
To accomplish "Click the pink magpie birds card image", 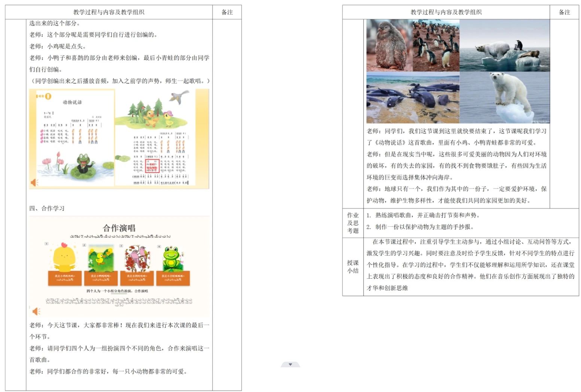I will point(137,257).
